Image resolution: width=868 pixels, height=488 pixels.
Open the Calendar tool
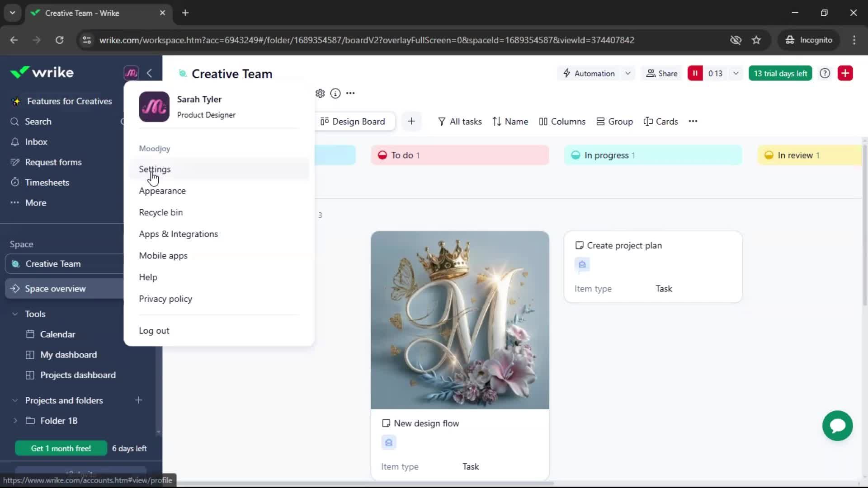pyautogui.click(x=57, y=334)
